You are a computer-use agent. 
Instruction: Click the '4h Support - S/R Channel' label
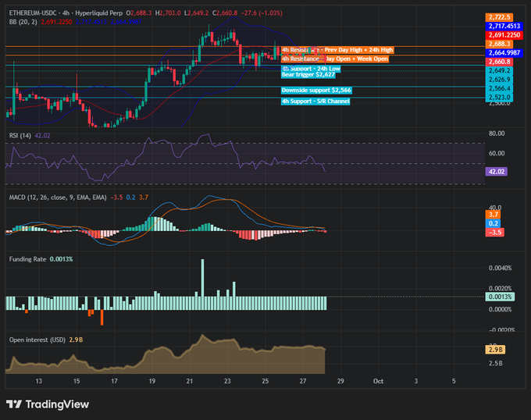315,101
